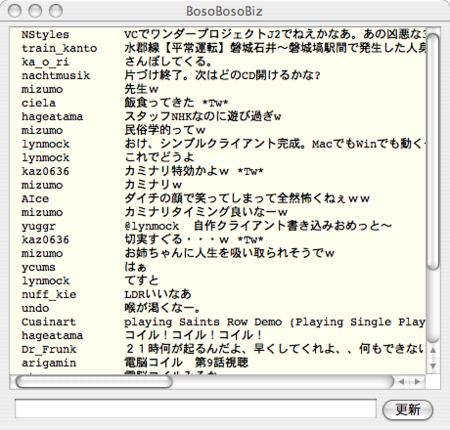The height and width of the screenshot is (430, 450).
Task: Click the 更新 update button
Action: (x=408, y=410)
